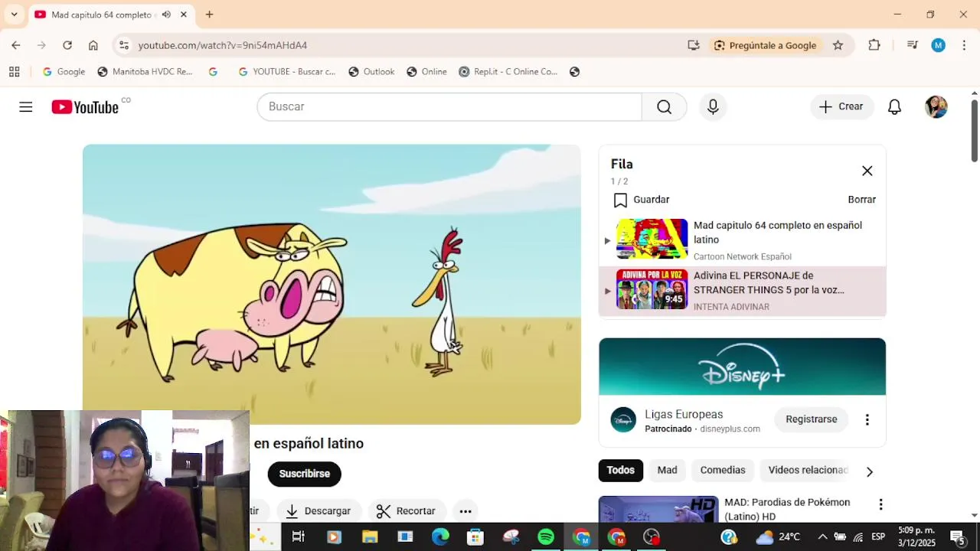Open the Outlook bookmark
This screenshot has width=980, height=551.
tap(371, 72)
